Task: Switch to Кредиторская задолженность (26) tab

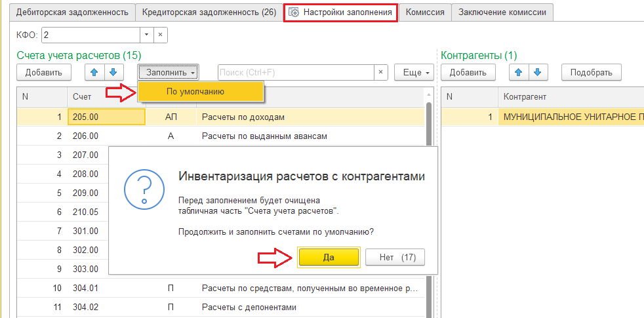Action: pos(209,12)
